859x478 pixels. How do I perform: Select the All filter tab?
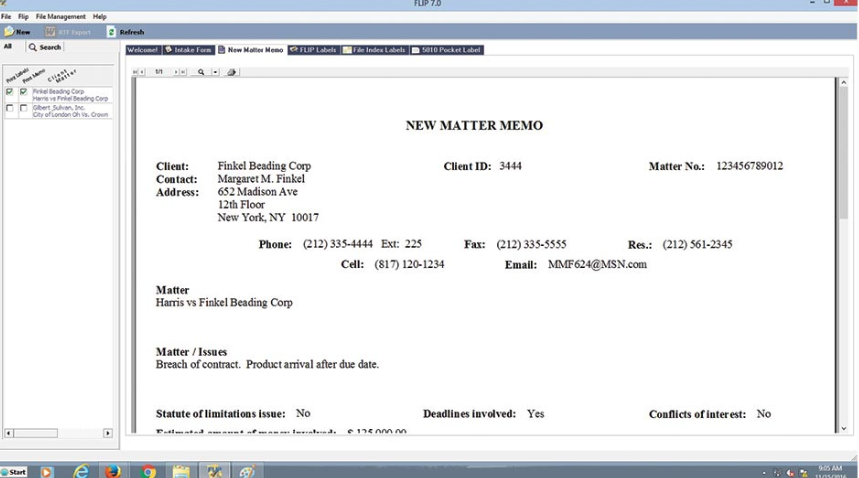(8, 47)
